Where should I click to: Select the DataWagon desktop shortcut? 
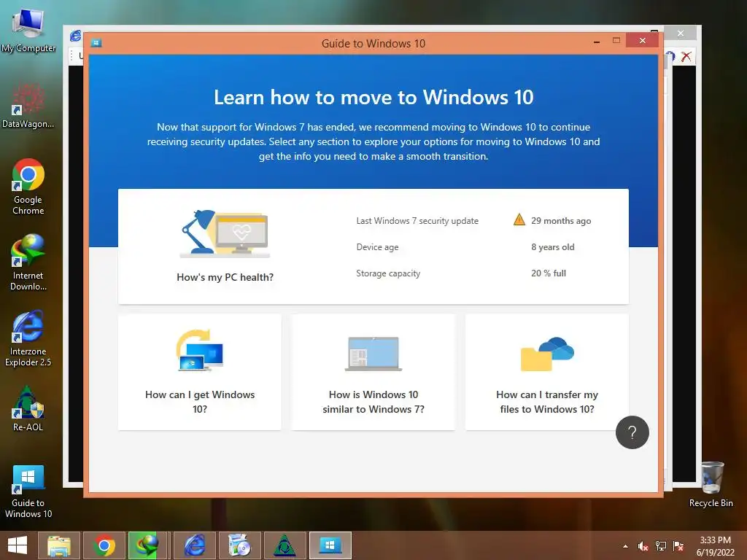[28, 106]
